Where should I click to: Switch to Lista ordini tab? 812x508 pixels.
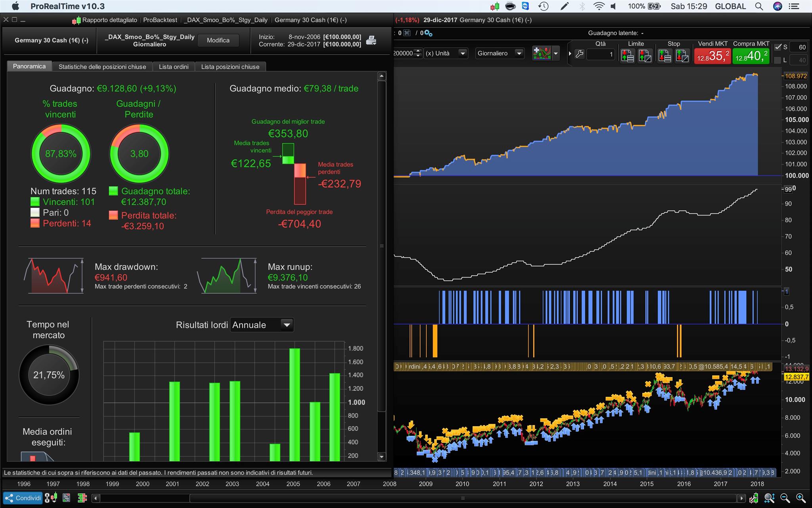point(173,67)
